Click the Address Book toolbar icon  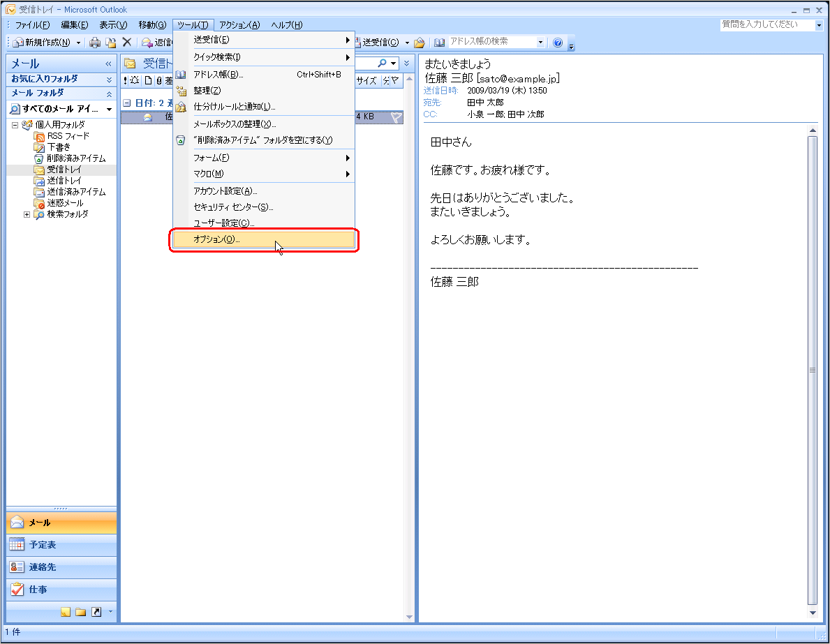(439, 43)
